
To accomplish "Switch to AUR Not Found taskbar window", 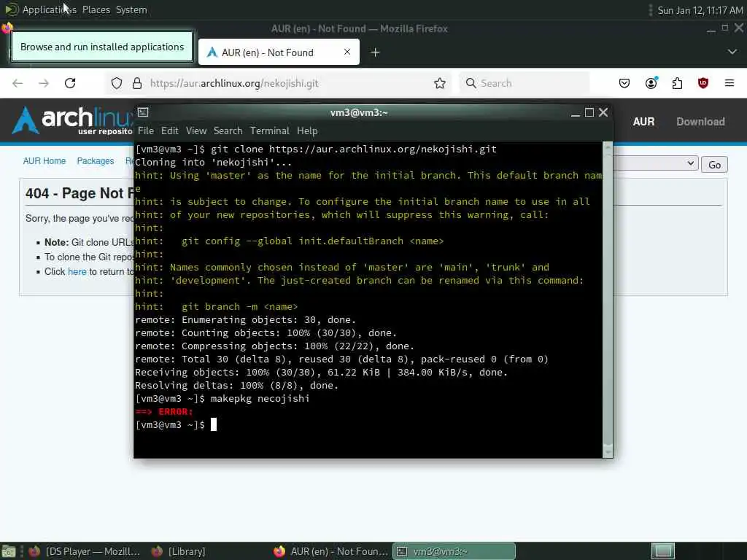I will 332,551.
